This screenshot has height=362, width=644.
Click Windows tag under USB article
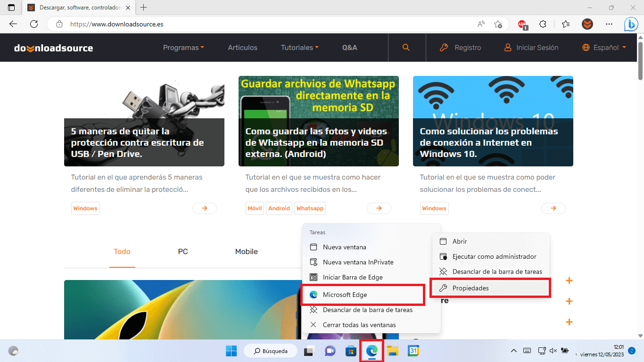point(85,208)
